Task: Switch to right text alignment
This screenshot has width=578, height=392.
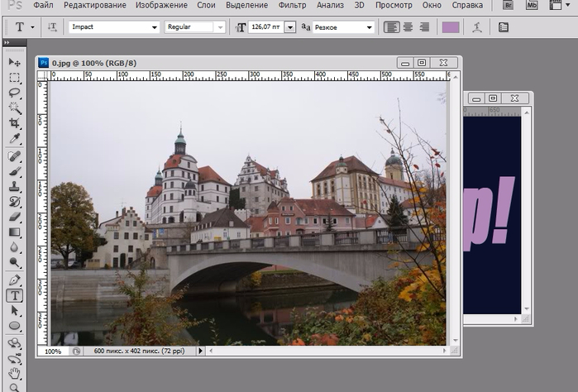Action: (x=424, y=27)
